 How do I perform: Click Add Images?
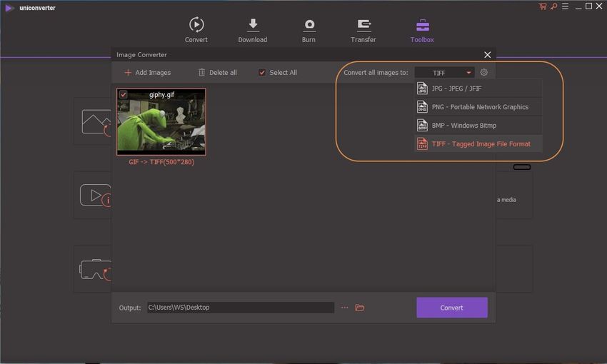coord(147,72)
